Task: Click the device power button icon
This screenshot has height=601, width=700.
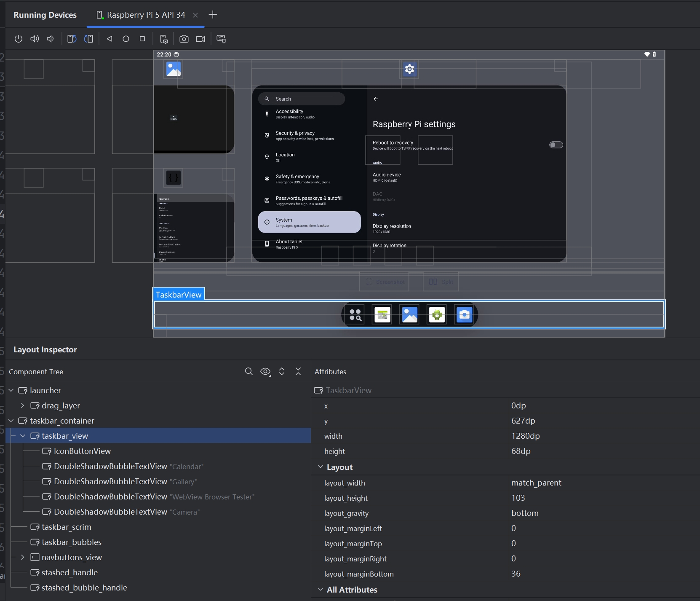Action: [18, 39]
